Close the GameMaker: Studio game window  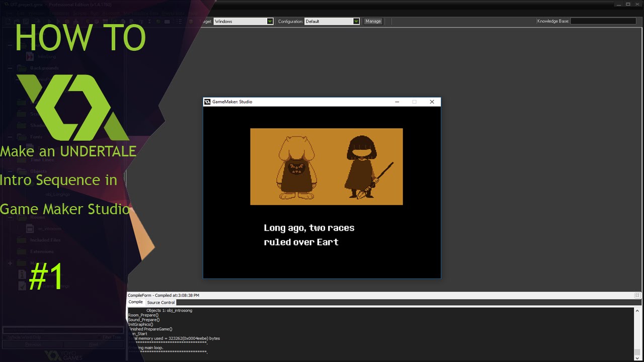[432, 102]
